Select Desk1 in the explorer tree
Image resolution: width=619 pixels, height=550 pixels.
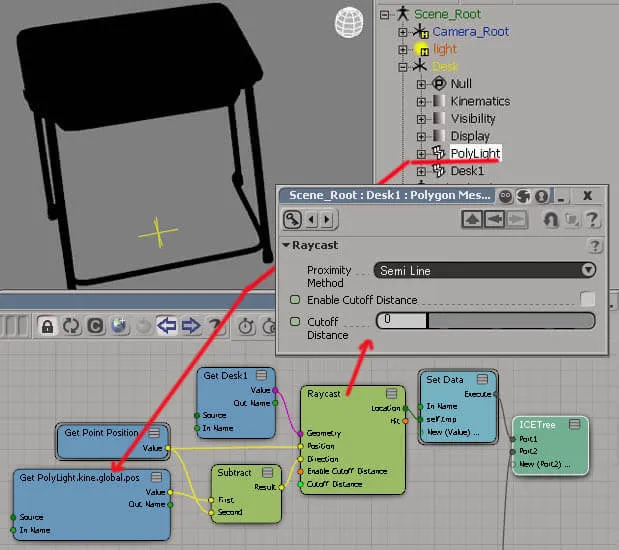pyautogui.click(x=467, y=171)
